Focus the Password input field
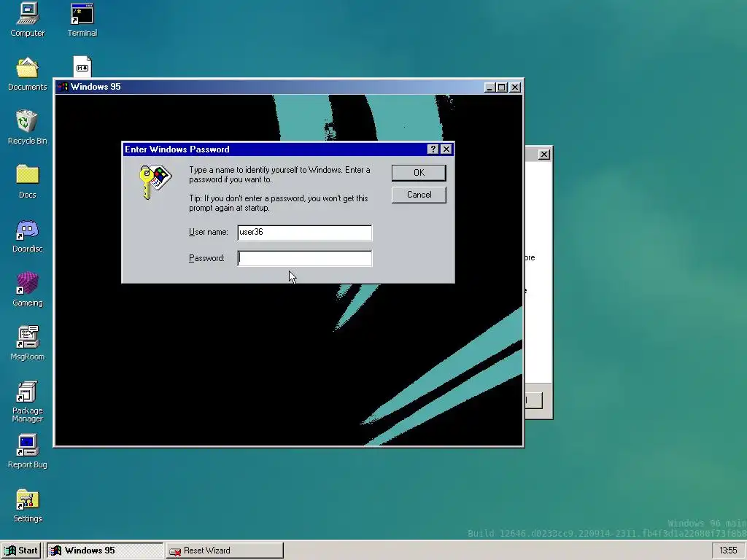747x560 pixels. click(x=304, y=258)
